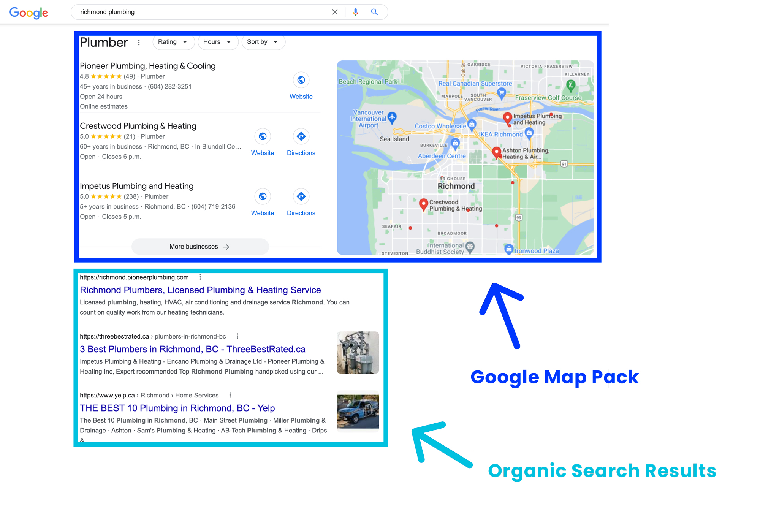Image resolution: width=760 pixels, height=532 pixels.
Task: Click Beach Regional Park label on map
Action: point(368,82)
